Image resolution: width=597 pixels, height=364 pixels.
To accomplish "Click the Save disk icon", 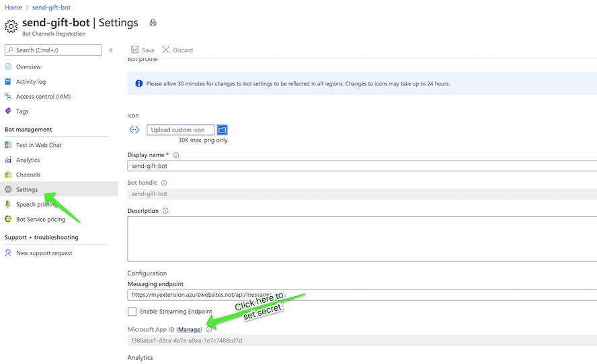I will pyautogui.click(x=134, y=50).
